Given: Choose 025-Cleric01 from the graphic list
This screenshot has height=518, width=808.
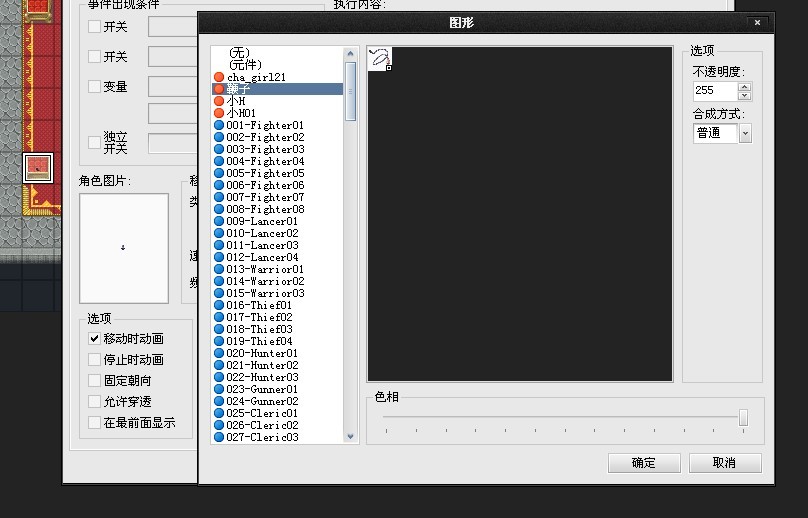Looking at the screenshot, I should [x=277, y=413].
